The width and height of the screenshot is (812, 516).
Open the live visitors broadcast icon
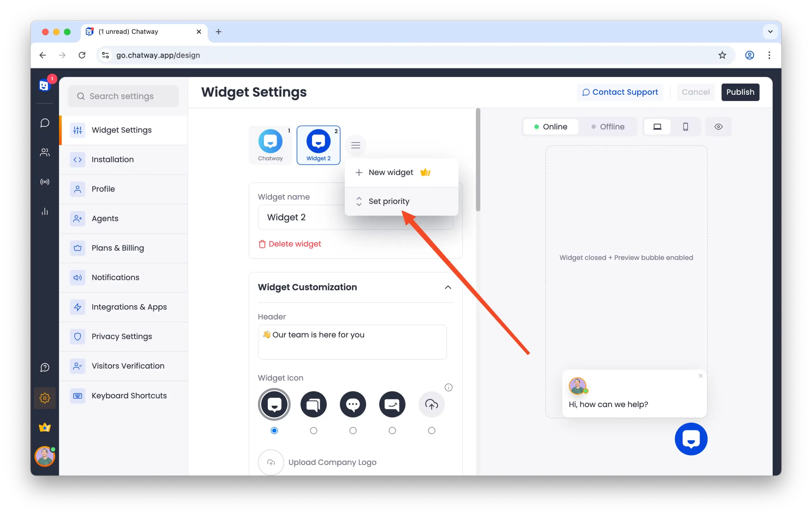[x=45, y=182]
